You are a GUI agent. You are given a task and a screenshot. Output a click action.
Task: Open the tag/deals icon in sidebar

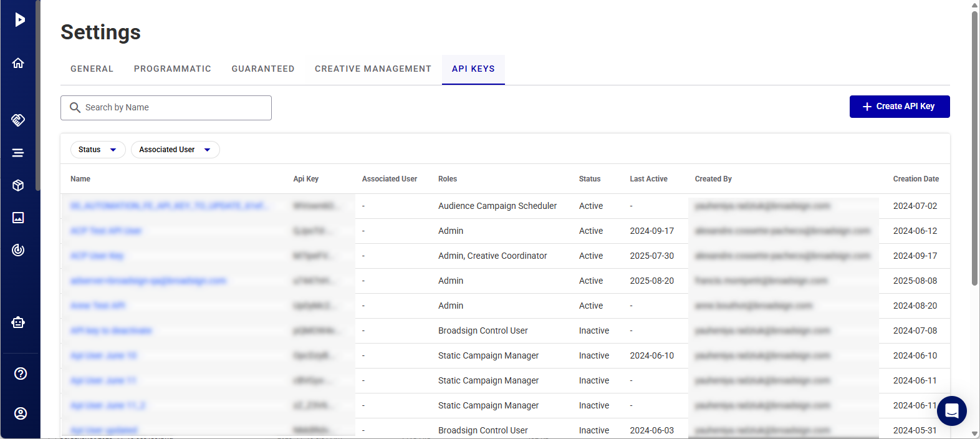pyautogui.click(x=18, y=120)
